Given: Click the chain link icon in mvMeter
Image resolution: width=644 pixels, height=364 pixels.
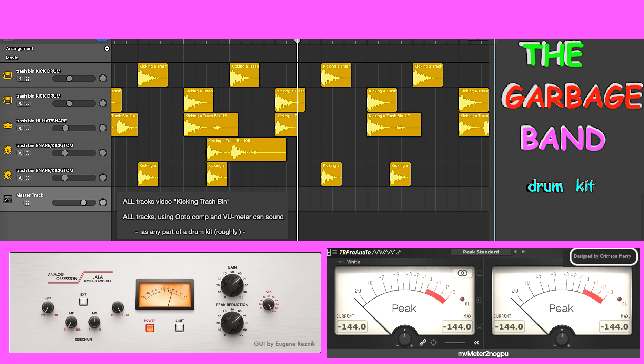Looking at the screenshot, I should point(423,342).
